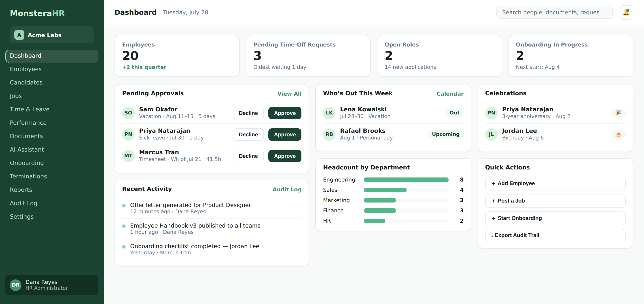The height and width of the screenshot is (304, 644).
Task: Click Export Audit Trail button
Action: (x=555, y=235)
